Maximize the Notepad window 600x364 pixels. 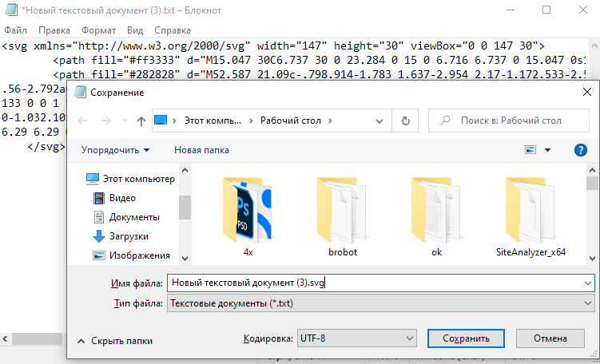(x=546, y=10)
